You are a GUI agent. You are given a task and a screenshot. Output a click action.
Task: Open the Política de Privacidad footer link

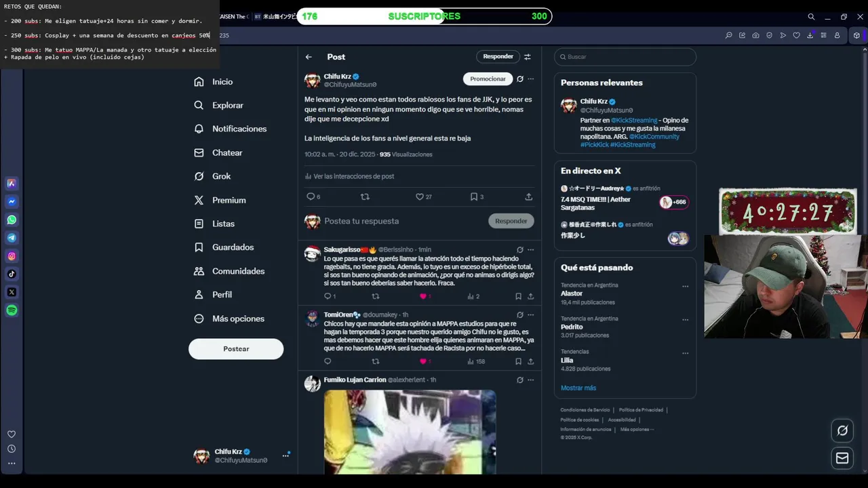(x=641, y=409)
